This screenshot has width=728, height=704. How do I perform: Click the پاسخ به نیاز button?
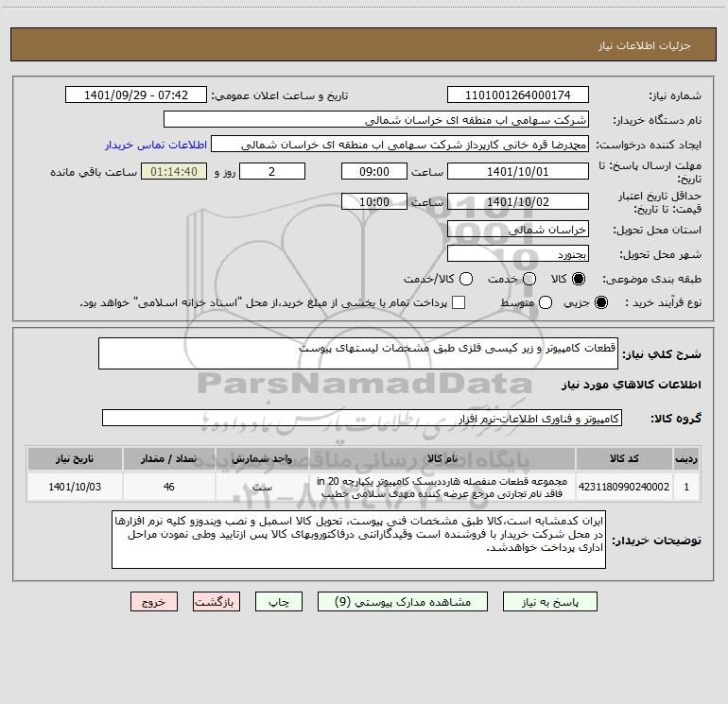point(549,602)
